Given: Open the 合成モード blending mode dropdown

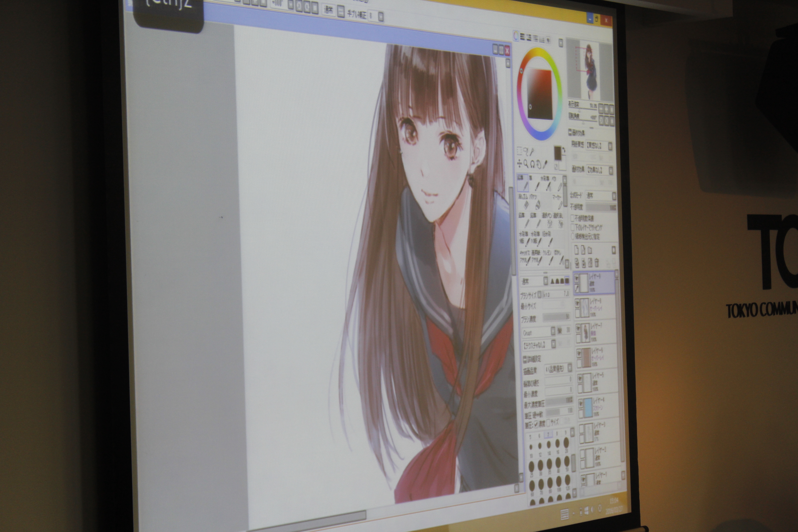Looking at the screenshot, I should (601, 196).
